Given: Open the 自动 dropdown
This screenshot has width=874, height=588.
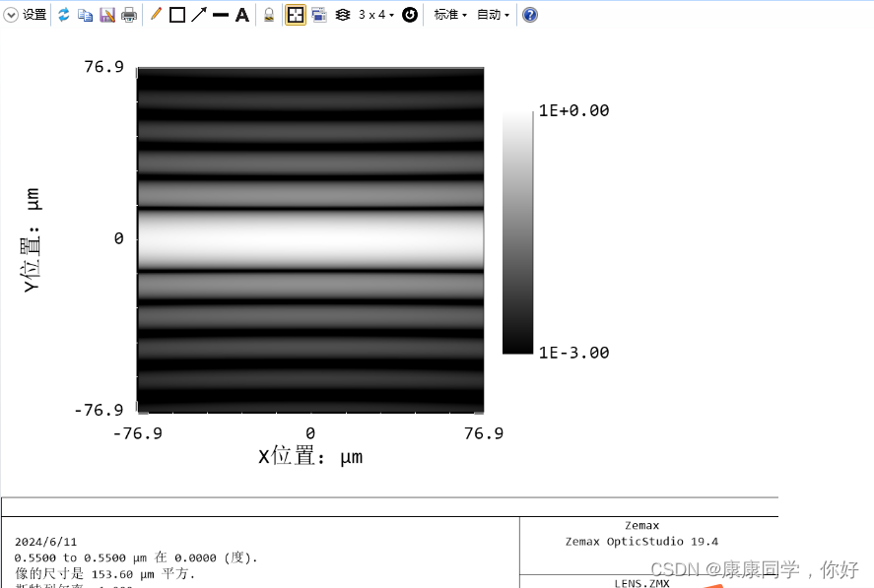Looking at the screenshot, I should click(494, 15).
